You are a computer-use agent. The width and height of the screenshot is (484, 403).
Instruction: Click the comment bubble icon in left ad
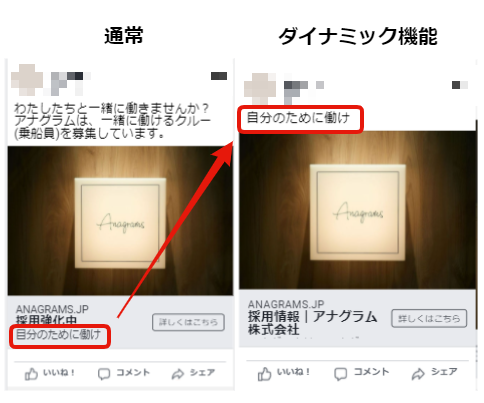point(104,374)
